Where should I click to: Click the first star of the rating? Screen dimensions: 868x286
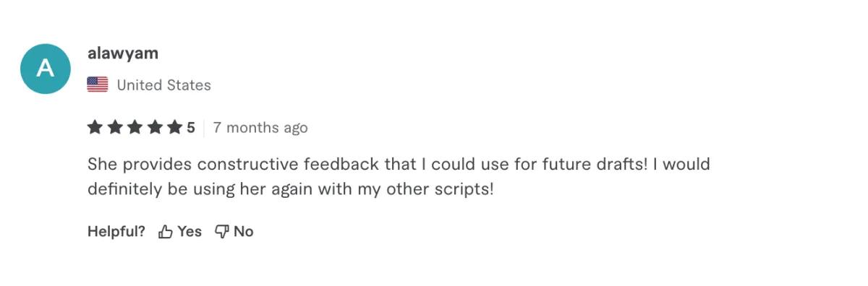click(x=95, y=128)
